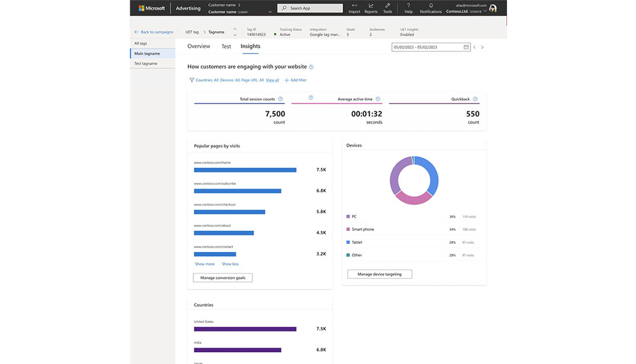The width and height of the screenshot is (636, 364).
Task: Click the Tools wrench icon
Action: 387,5
